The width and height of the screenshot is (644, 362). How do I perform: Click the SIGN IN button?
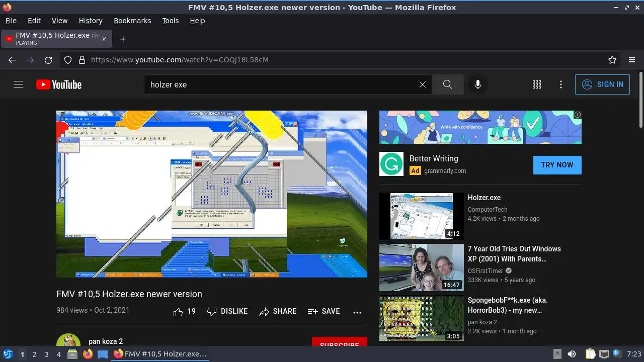(x=602, y=84)
